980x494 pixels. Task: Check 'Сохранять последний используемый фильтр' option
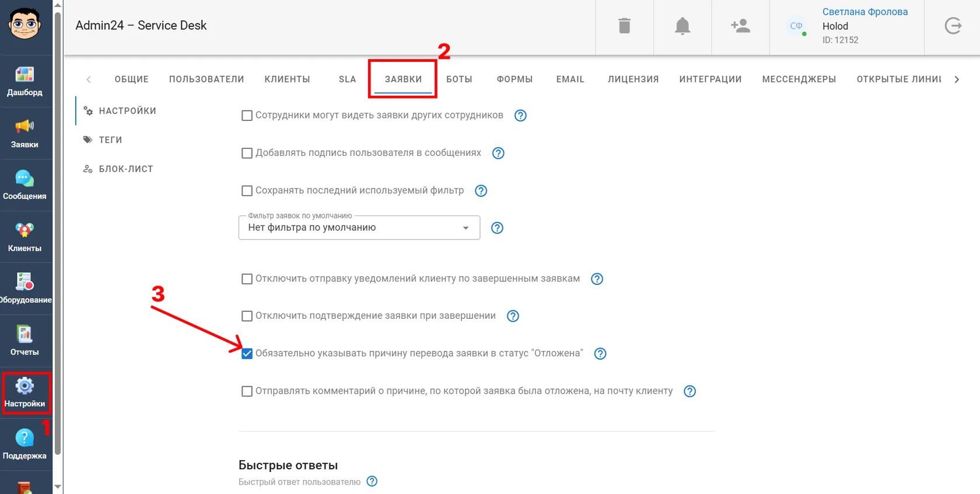[x=247, y=190]
